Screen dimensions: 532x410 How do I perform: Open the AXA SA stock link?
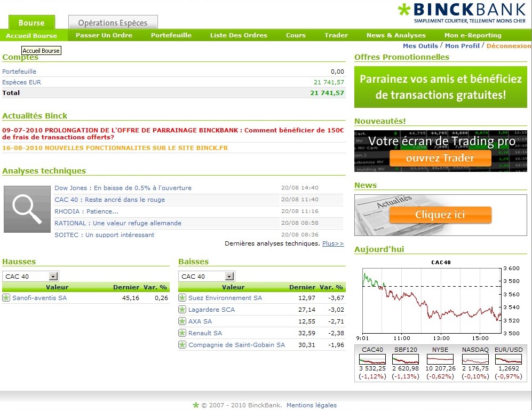pyautogui.click(x=200, y=321)
